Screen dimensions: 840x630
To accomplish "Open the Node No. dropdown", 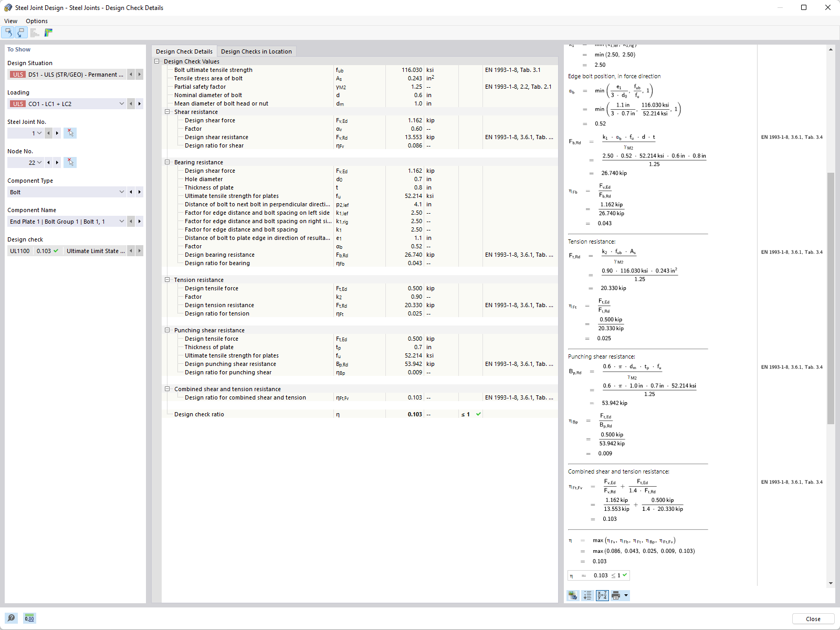I will [26, 163].
